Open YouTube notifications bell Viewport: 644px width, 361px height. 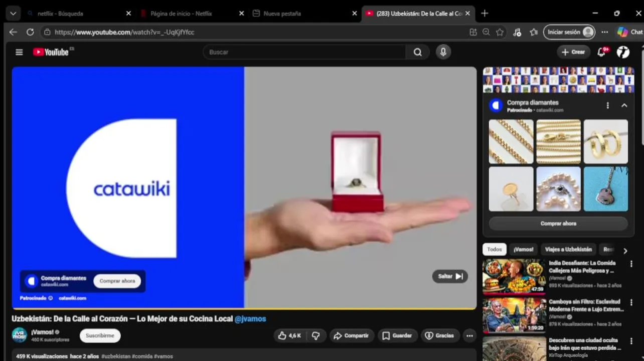coord(602,52)
